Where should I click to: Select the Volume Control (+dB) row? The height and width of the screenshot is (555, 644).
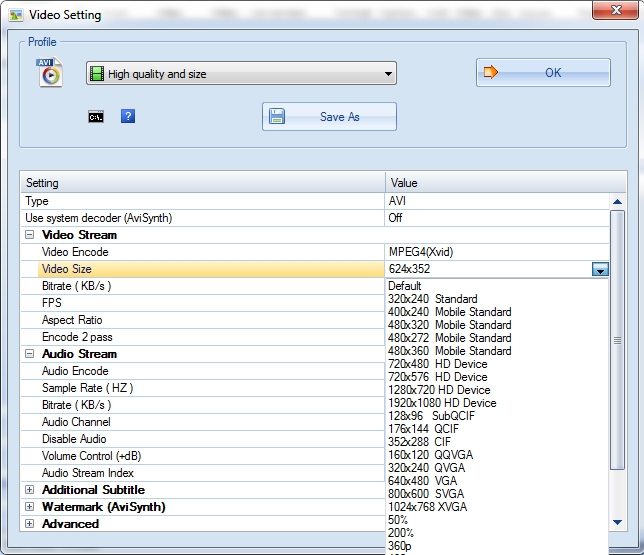(x=203, y=456)
